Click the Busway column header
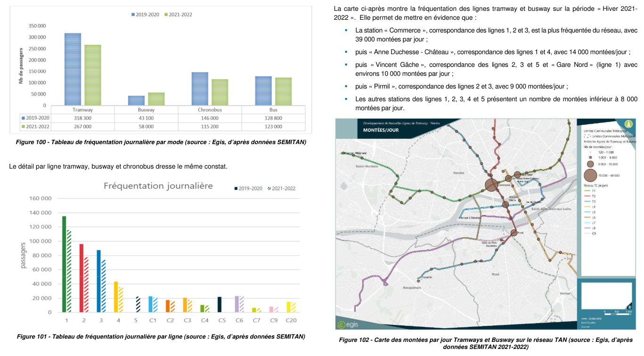644x356 pixels. point(146,109)
